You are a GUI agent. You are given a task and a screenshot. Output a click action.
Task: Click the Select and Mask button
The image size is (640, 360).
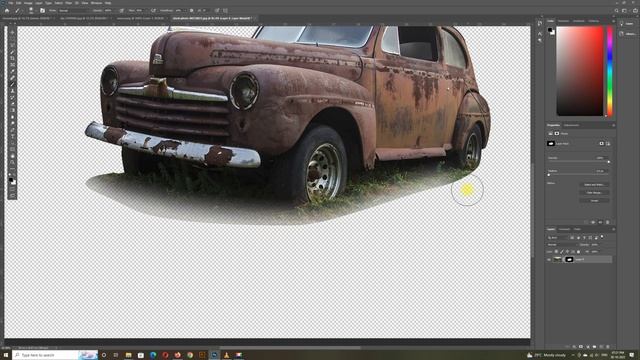[594, 184]
